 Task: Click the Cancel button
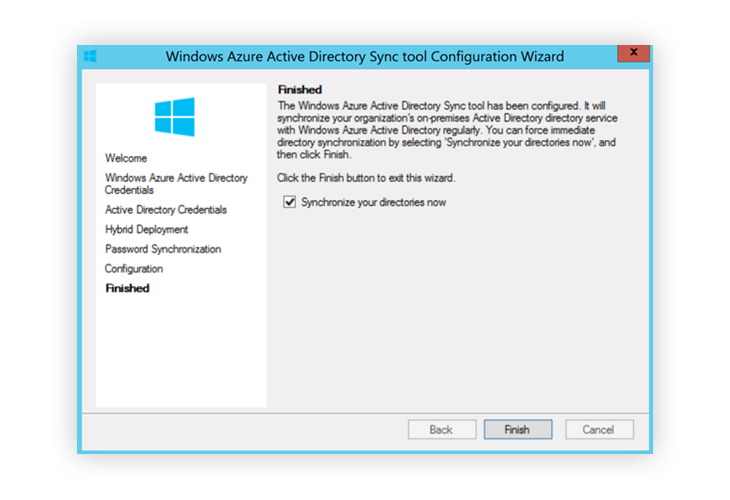[x=599, y=429]
